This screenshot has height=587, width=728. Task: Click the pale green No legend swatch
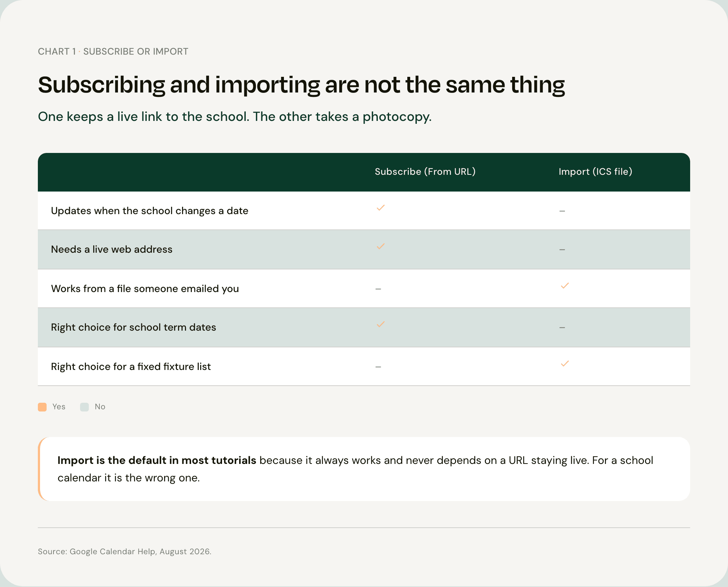(x=84, y=407)
